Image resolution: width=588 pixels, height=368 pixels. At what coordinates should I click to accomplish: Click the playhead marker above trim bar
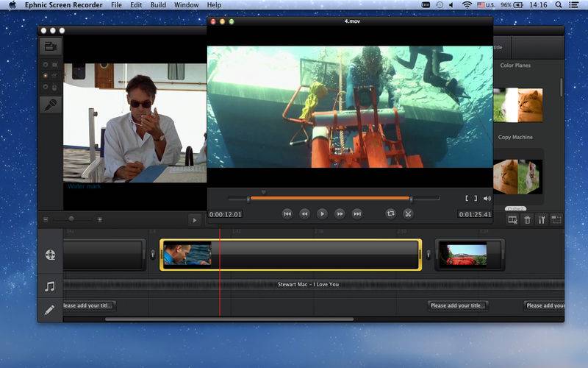point(264,192)
